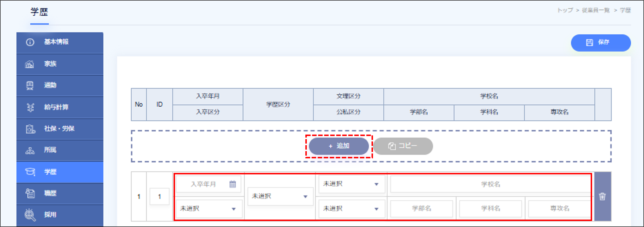
Task: Click the 入卒年月 date field
Action: tap(208, 184)
